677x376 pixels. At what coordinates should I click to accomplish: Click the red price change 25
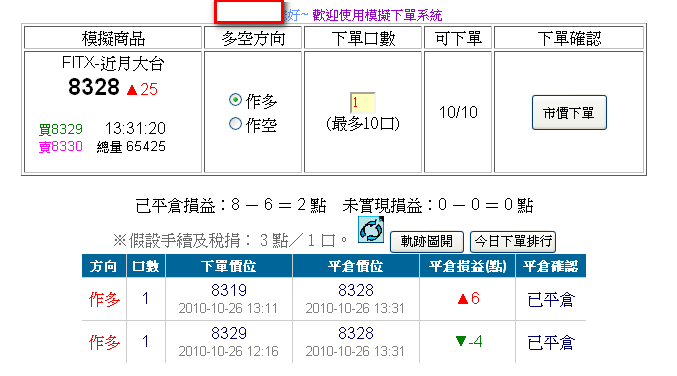coord(149,89)
